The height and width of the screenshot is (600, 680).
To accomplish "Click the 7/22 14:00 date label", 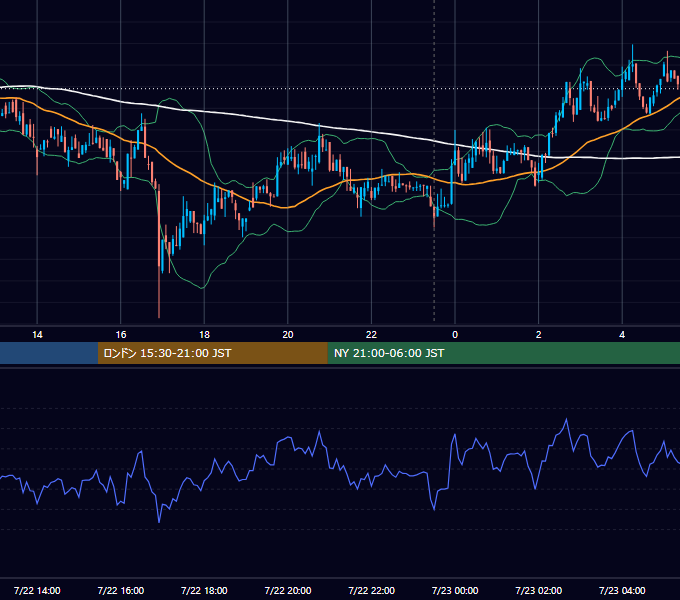I will point(37,590).
